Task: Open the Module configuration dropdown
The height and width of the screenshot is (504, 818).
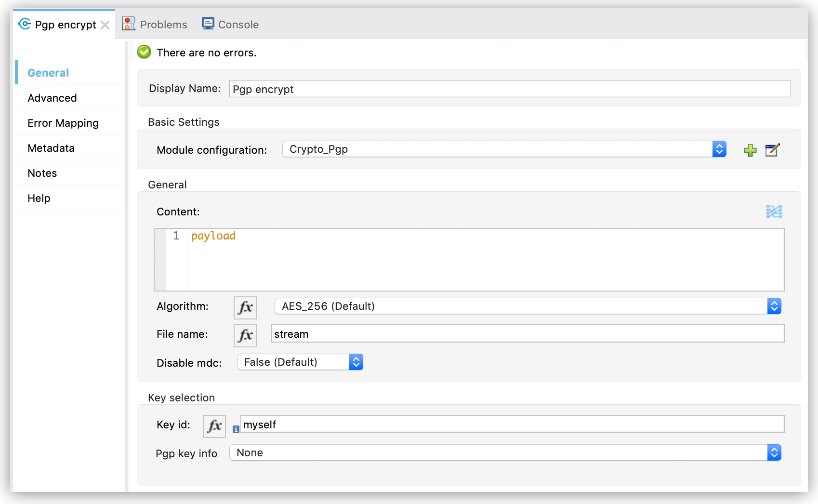Action: (719, 149)
